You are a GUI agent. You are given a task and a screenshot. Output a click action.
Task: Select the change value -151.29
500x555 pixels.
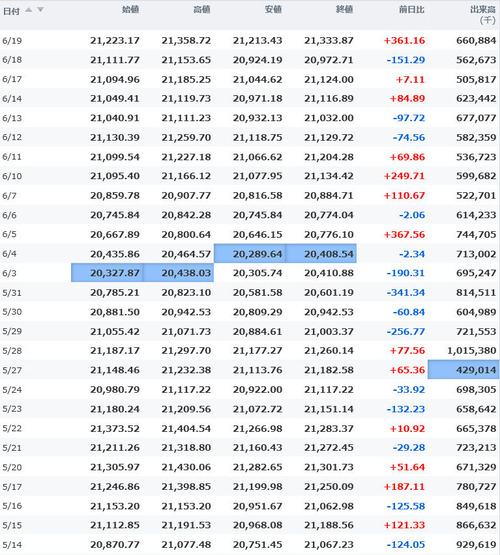pyautogui.click(x=406, y=60)
